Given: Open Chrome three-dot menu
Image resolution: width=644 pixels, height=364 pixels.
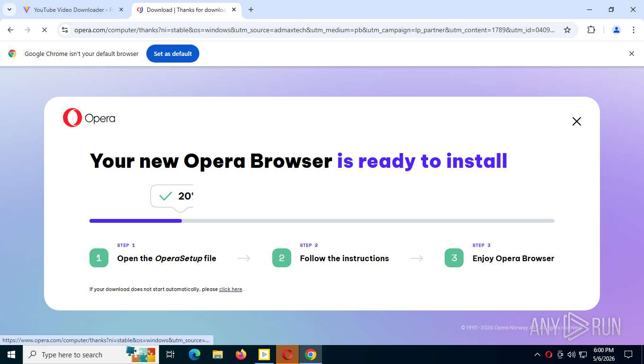Looking at the screenshot, I should click(633, 30).
